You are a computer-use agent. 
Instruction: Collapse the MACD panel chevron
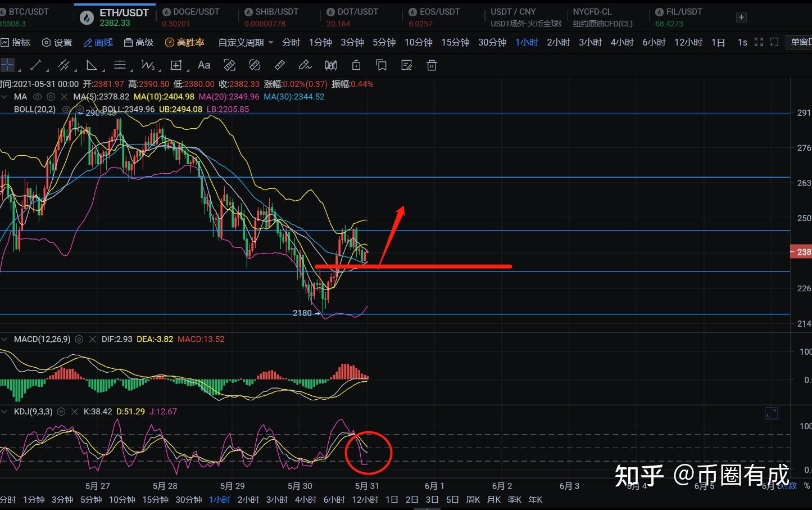[x=5, y=339]
